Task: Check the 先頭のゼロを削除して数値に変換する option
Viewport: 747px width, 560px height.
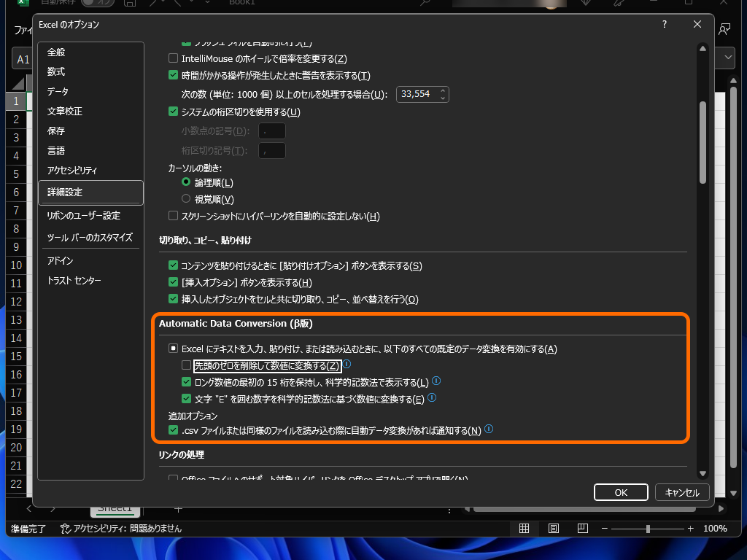Action: (186, 365)
